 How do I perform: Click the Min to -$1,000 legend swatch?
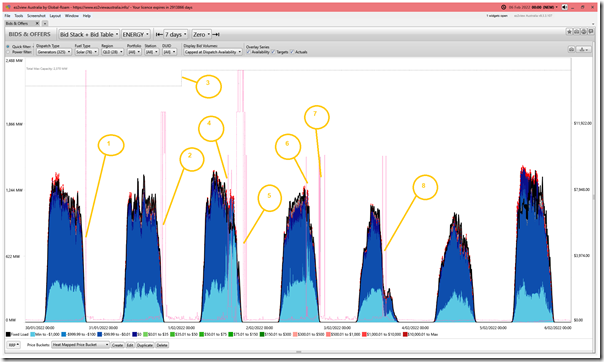click(33, 334)
